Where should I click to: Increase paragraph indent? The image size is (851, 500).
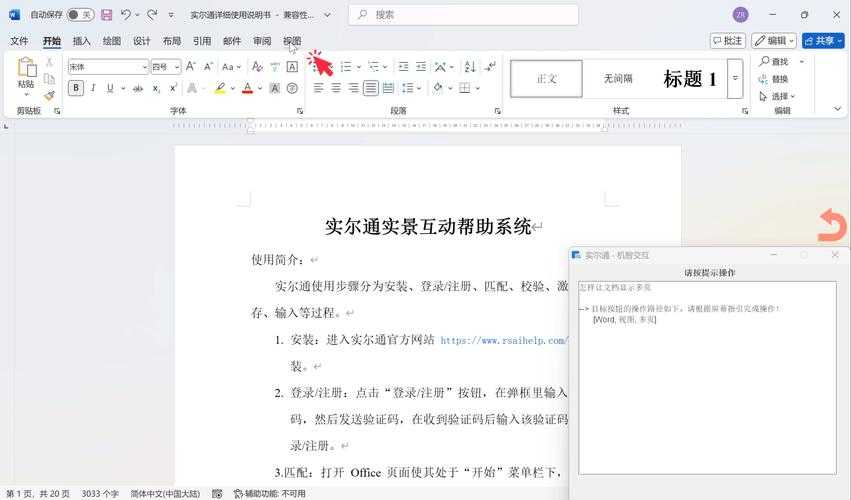coord(421,66)
